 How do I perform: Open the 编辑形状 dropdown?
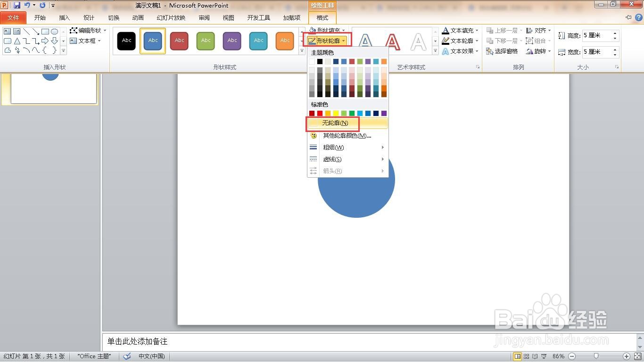88,30
